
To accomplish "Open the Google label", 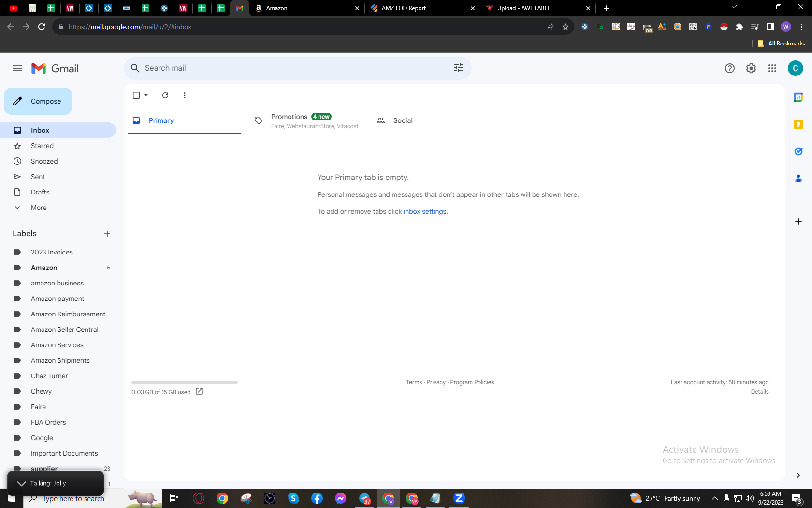I will (x=58, y=438).
